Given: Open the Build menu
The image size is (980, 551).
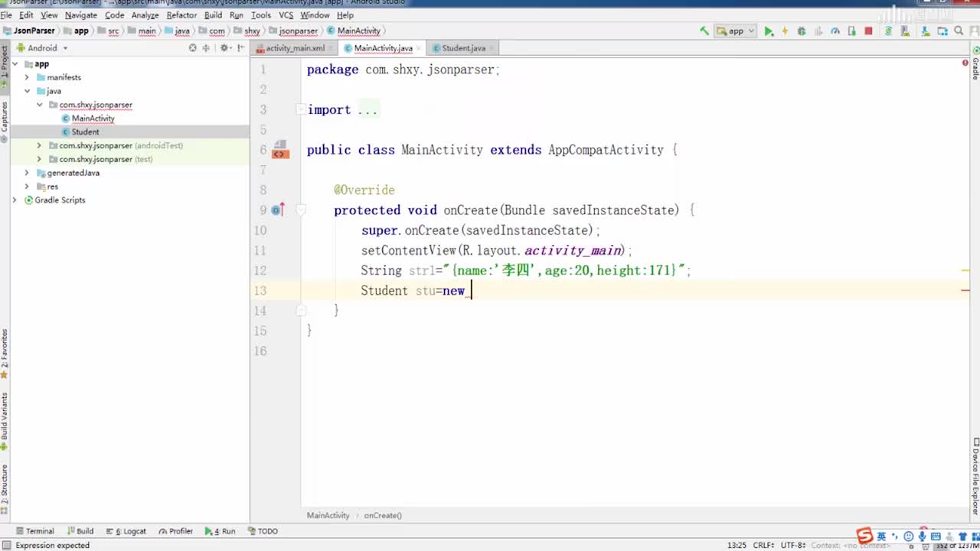Looking at the screenshot, I should 213,15.
